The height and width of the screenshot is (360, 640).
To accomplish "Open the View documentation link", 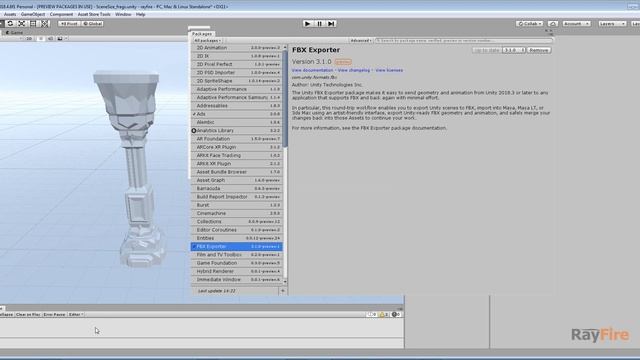I will (312, 70).
